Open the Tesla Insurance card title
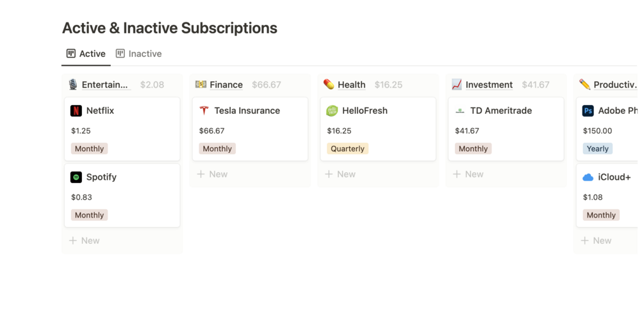Image resolution: width=644 pixels, height=320 pixels. point(247,111)
